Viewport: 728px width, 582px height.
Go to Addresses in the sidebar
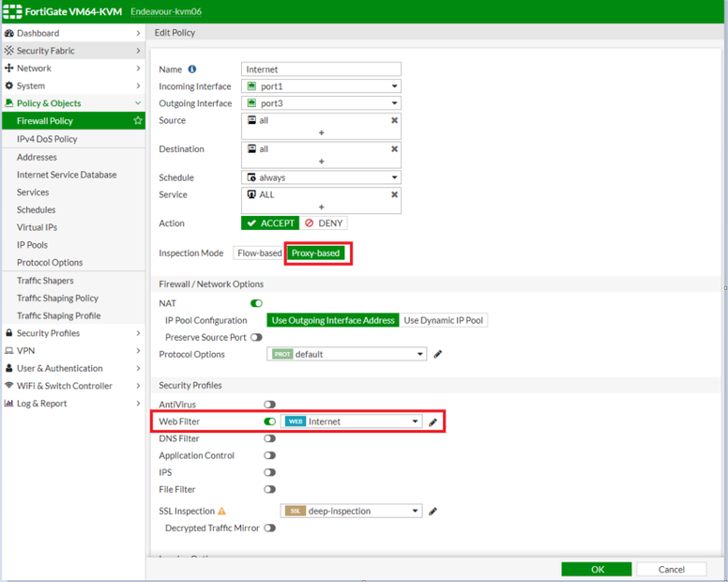pyautogui.click(x=37, y=157)
